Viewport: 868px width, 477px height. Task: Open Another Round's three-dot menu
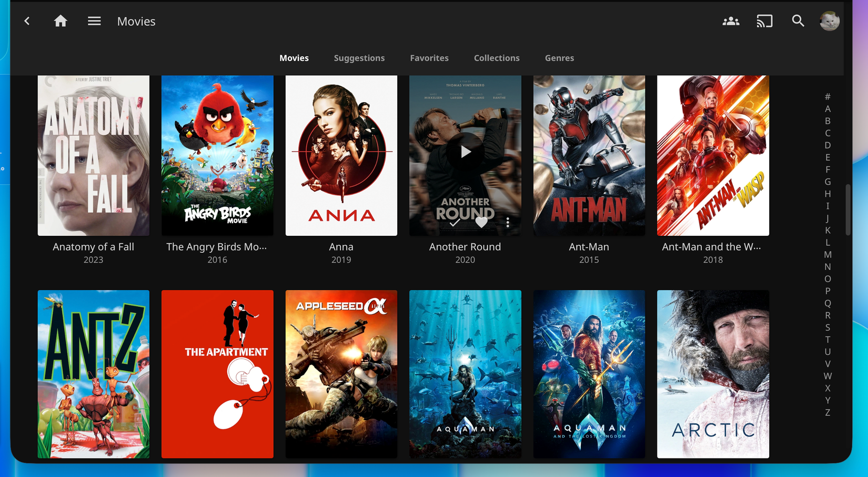(508, 223)
